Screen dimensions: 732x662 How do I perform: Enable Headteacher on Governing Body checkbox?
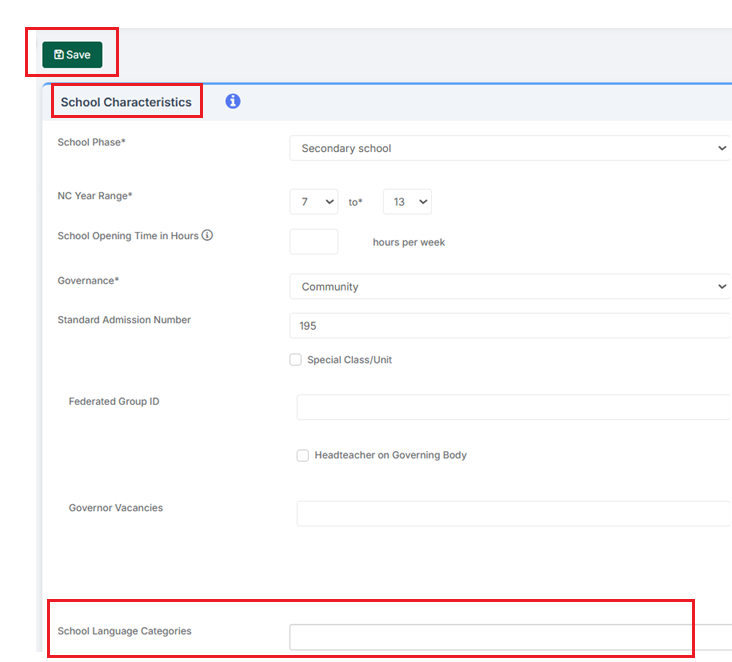[303, 456]
